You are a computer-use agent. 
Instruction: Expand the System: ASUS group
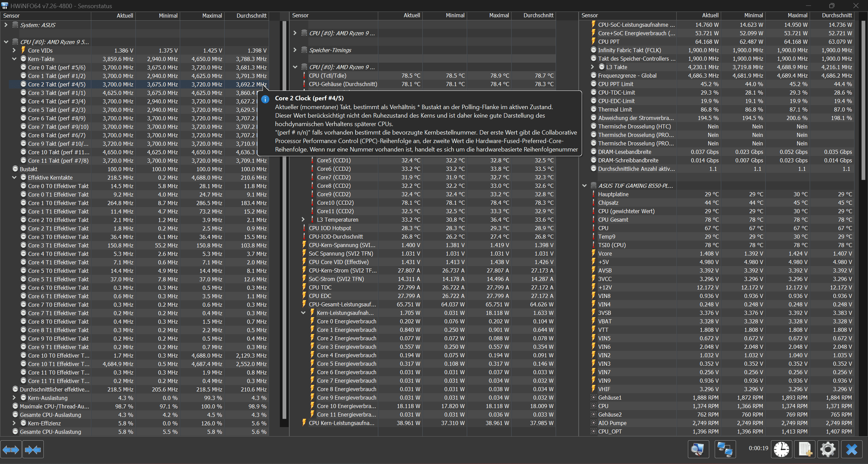click(x=6, y=25)
